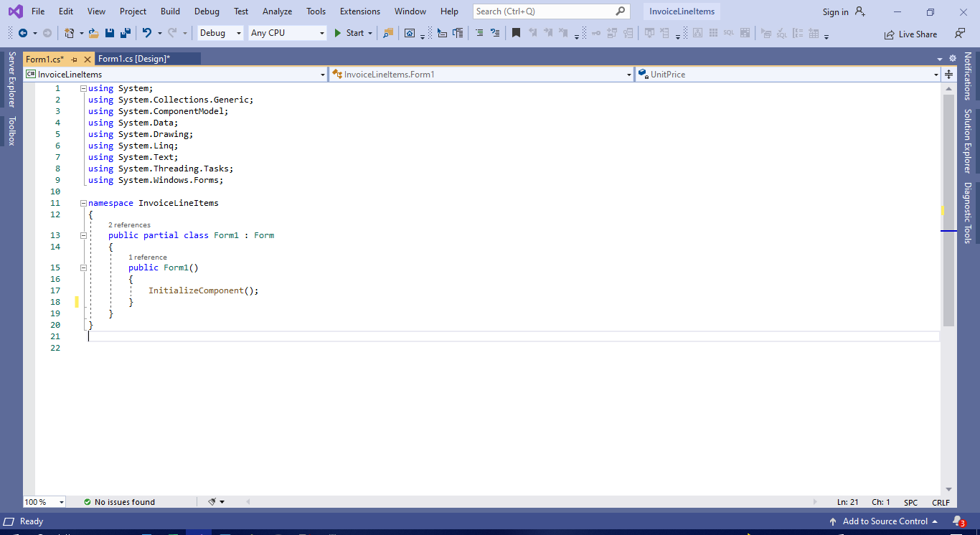Open the Debug configuration dropdown
The image size is (980, 535).
tap(221, 33)
